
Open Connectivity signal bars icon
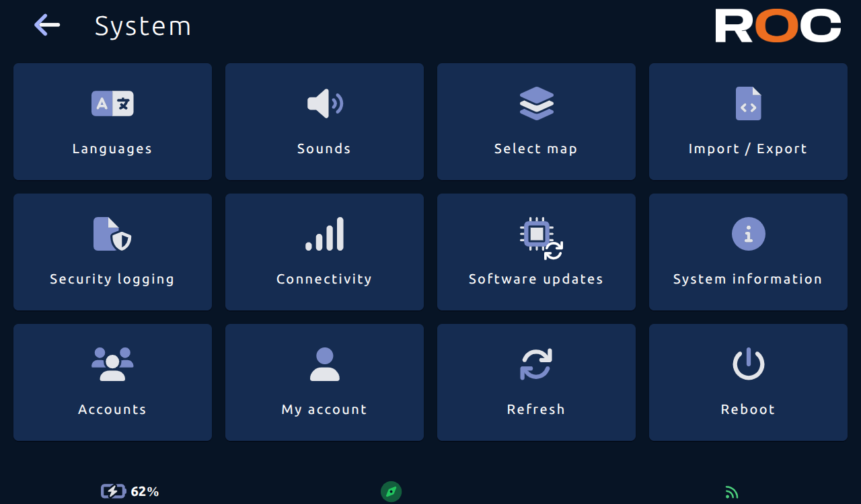pyautogui.click(x=325, y=234)
